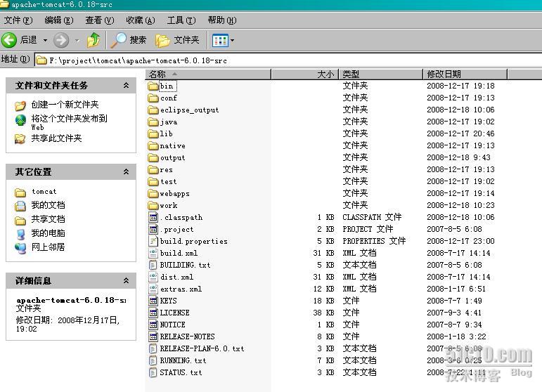
Task: Click the Forward arrow icon
Action: (x=61, y=40)
